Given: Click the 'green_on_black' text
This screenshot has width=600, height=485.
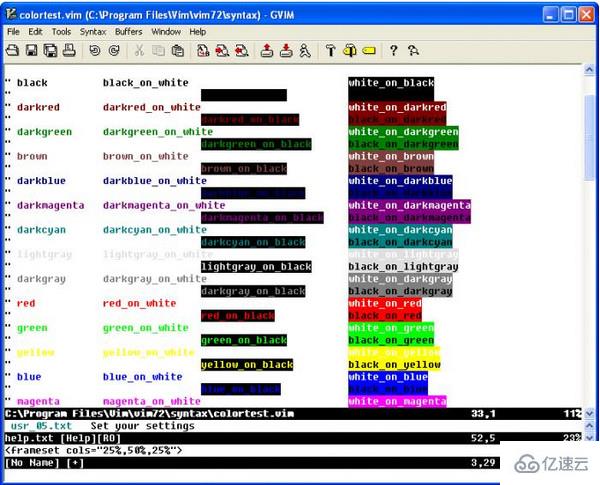Looking at the screenshot, I should click(x=244, y=340).
